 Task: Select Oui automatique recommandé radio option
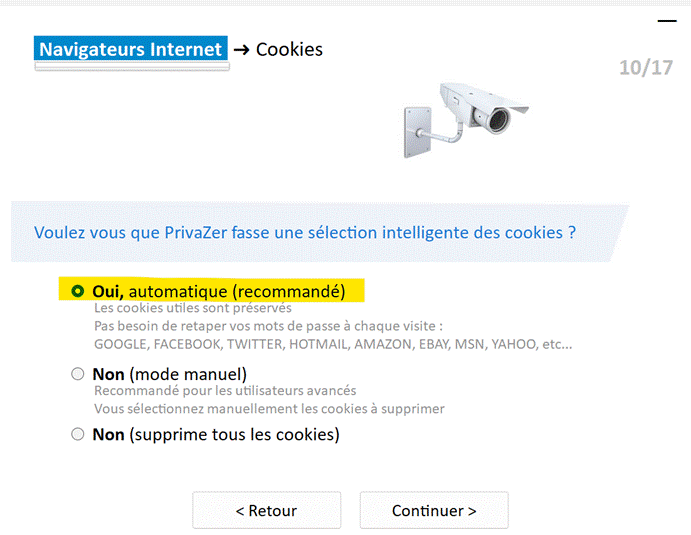tap(78, 291)
